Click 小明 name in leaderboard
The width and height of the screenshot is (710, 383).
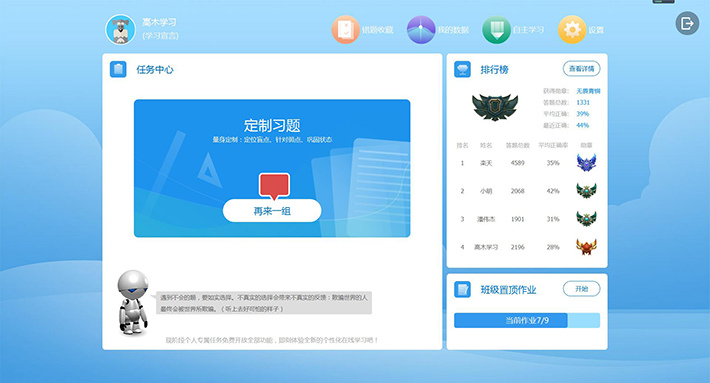point(486,191)
